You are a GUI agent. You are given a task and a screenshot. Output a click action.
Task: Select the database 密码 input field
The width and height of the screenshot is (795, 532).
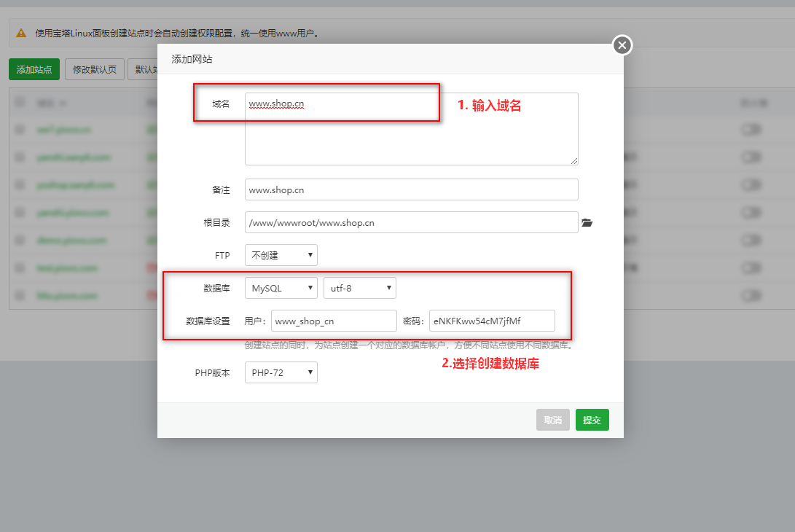coord(492,321)
